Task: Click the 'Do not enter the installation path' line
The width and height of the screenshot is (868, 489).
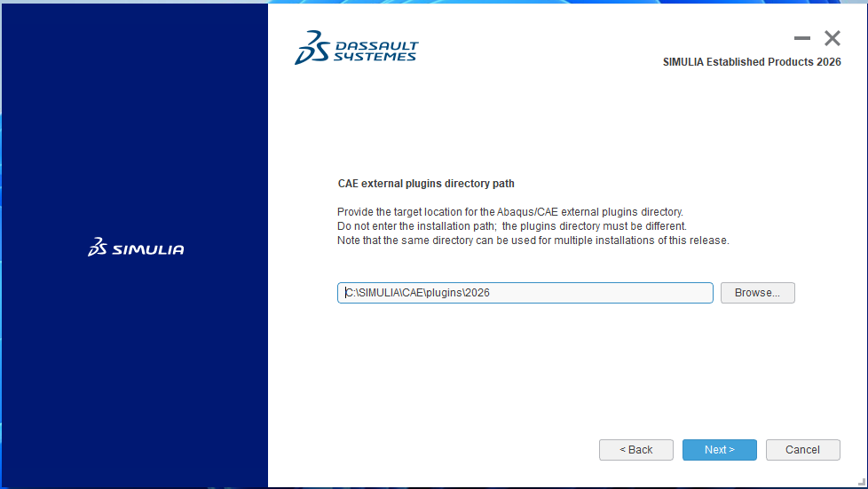Action: coord(511,226)
